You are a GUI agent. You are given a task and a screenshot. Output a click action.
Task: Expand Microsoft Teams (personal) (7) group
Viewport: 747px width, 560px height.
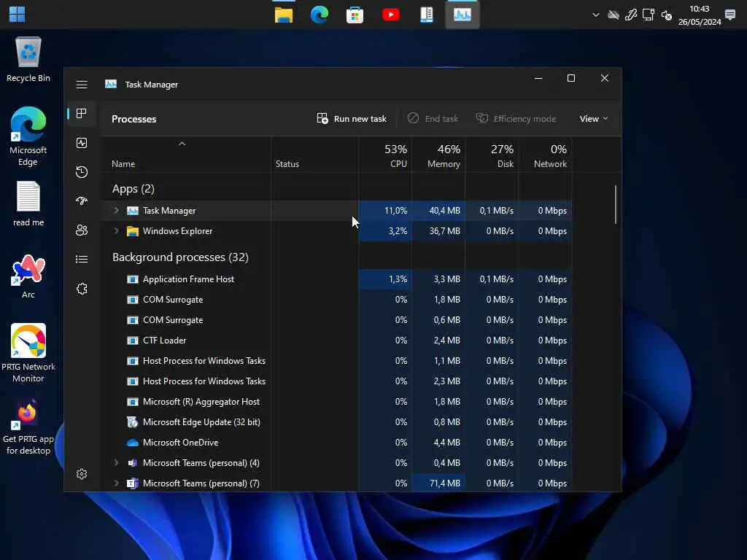(x=116, y=483)
